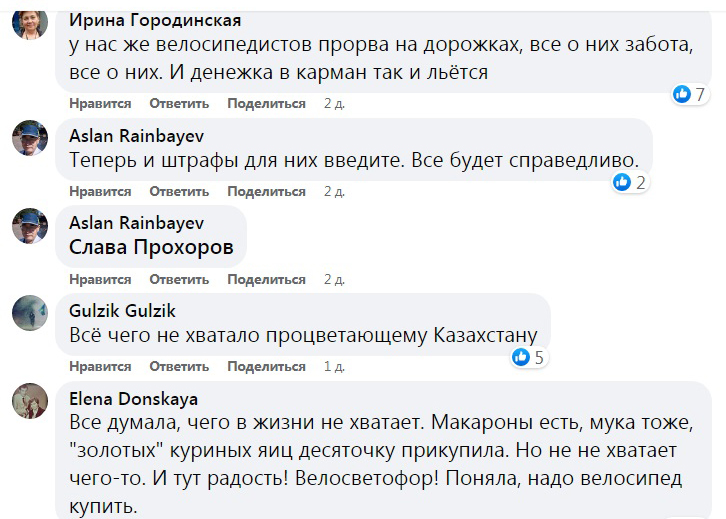726x519 pixels.
Task: Click the like reaction icon showing 7
Action: 683,94
